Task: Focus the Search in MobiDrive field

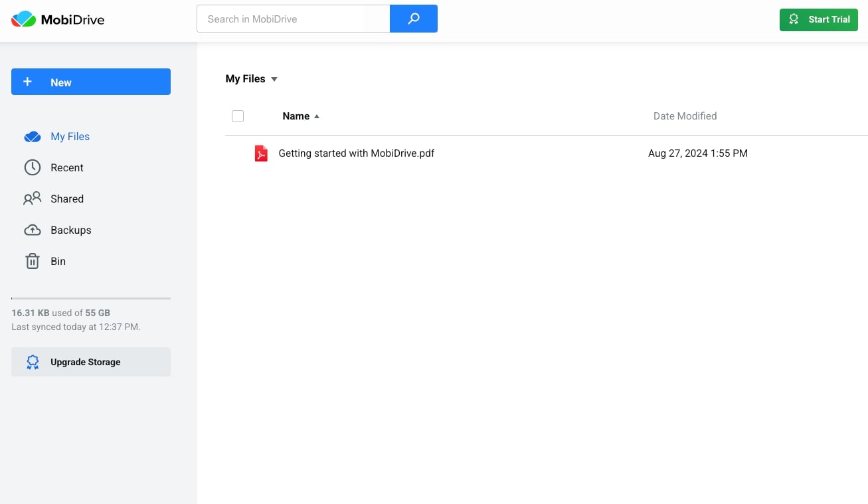Action: click(293, 19)
